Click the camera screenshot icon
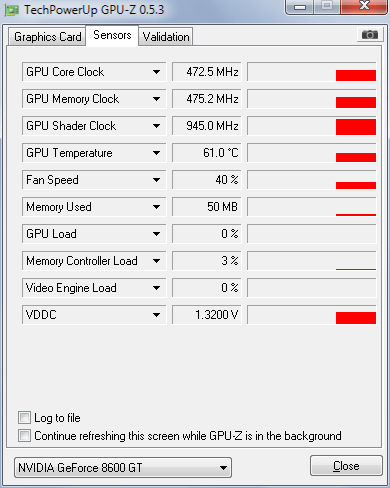 [x=370, y=34]
